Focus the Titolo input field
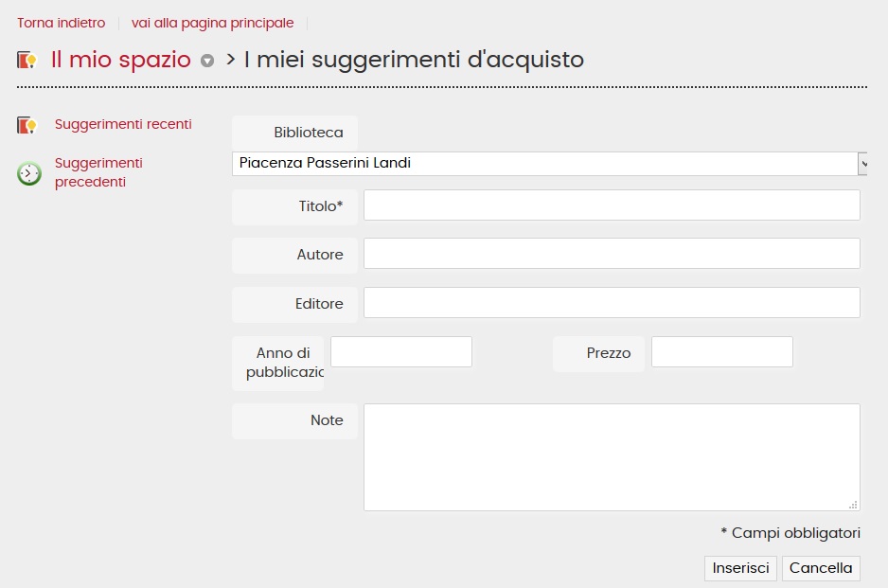 (x=612, y=205)
